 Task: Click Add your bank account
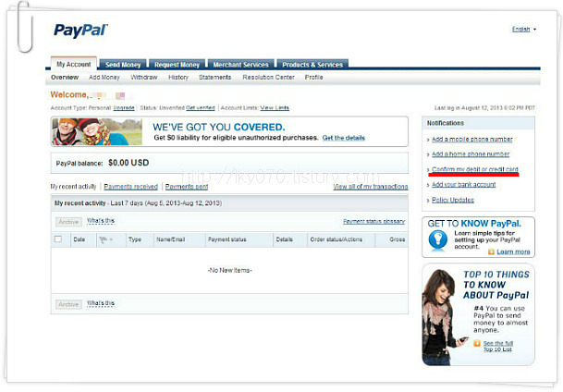pos(463,185)
